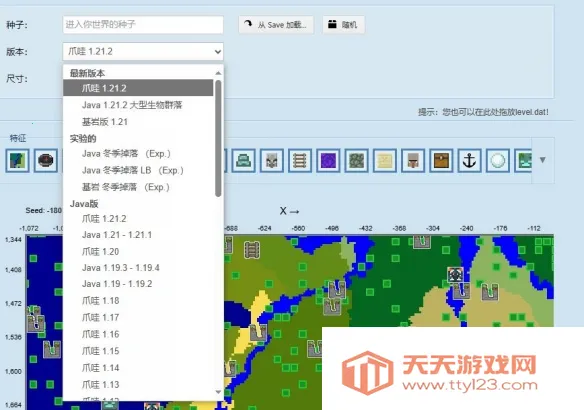Select 爪哇 1.20 option

pyautogui.click(x=138, y=252)
